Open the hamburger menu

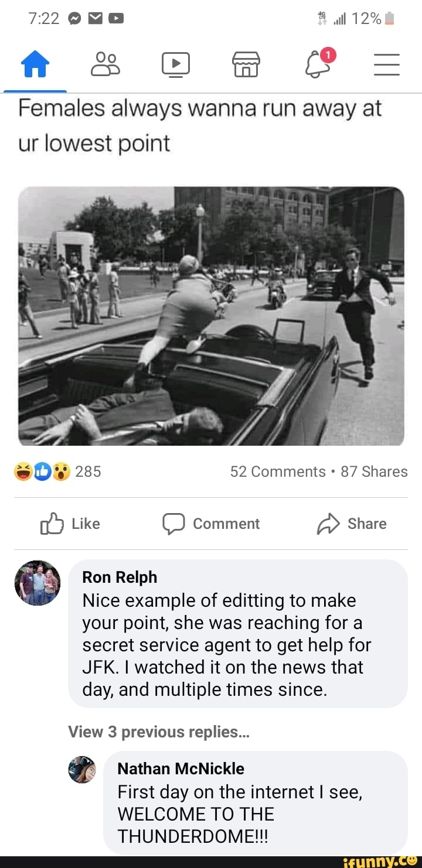click(x=387, y=64)
